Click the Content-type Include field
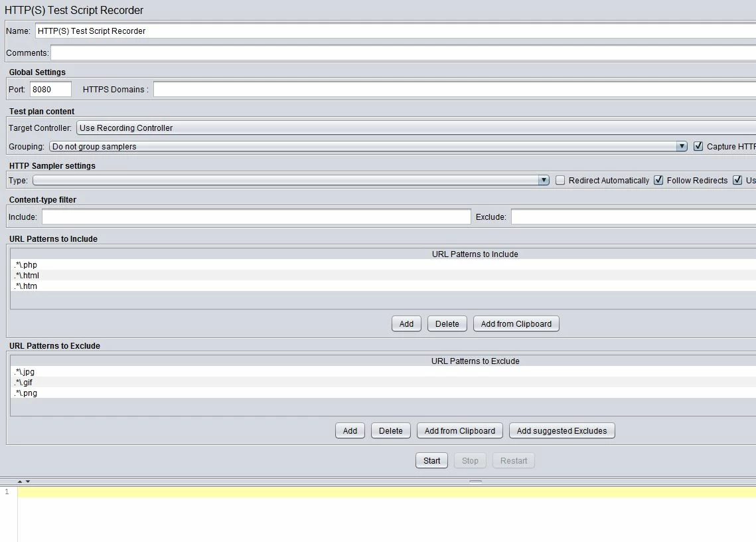756x542 pixels. click(256, 217)
